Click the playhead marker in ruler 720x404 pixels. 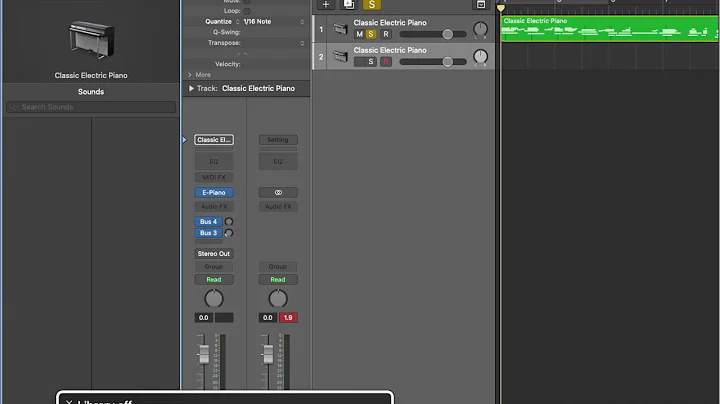point(501,7)
